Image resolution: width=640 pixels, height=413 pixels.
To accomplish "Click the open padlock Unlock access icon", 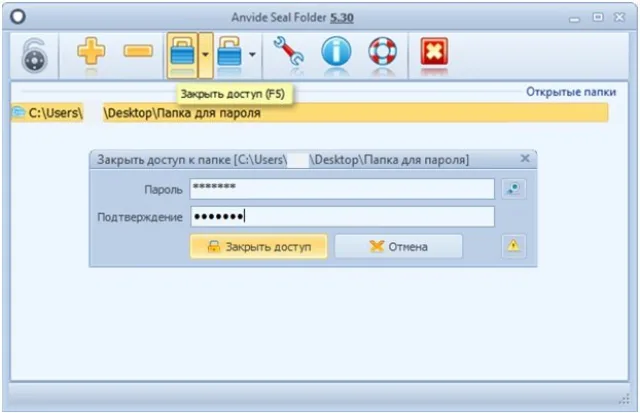I will pyautogui.click(x=229, y=52).
